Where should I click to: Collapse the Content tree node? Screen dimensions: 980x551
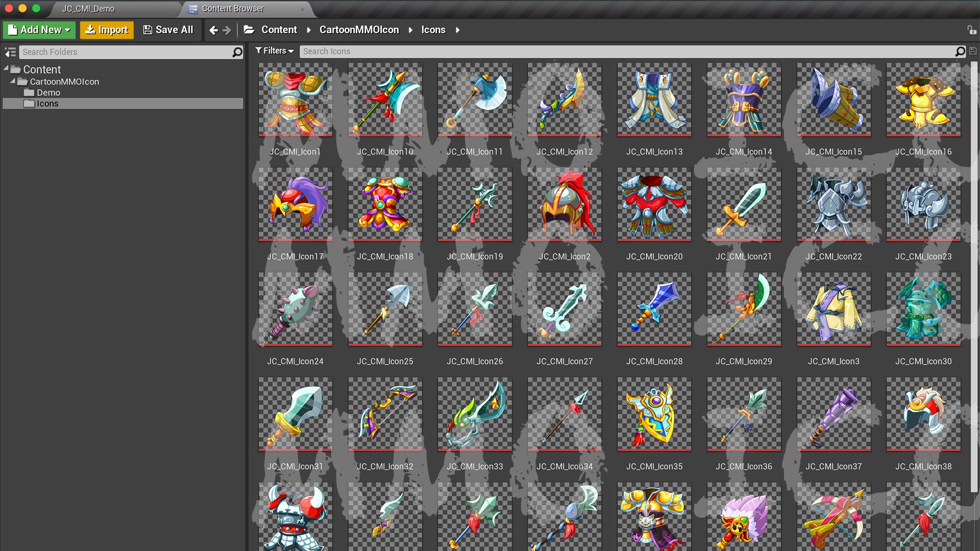click(x=7, y=69)
